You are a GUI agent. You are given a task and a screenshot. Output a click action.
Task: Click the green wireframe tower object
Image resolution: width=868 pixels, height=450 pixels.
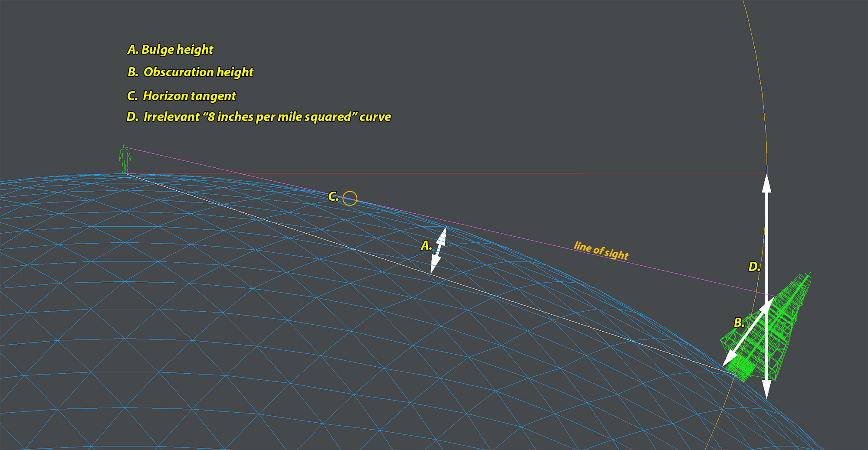tap(777, 329)
